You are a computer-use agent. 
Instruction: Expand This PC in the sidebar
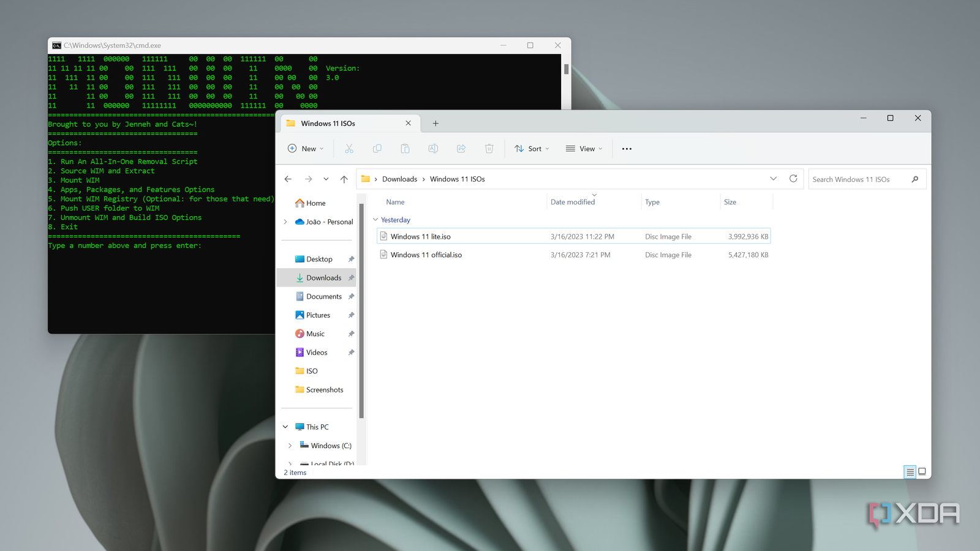click(285, 426)
